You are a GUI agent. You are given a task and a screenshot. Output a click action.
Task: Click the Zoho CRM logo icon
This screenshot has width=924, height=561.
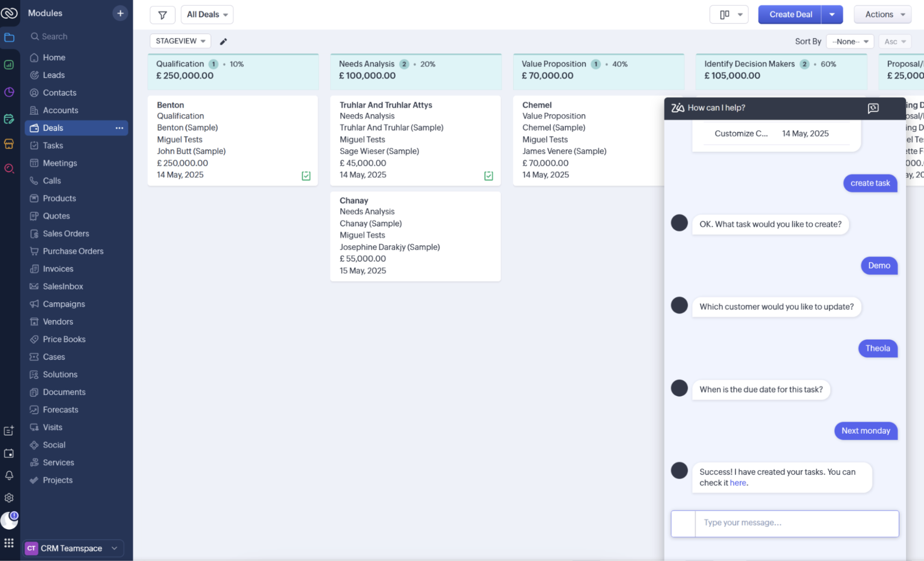click(9, 13)
